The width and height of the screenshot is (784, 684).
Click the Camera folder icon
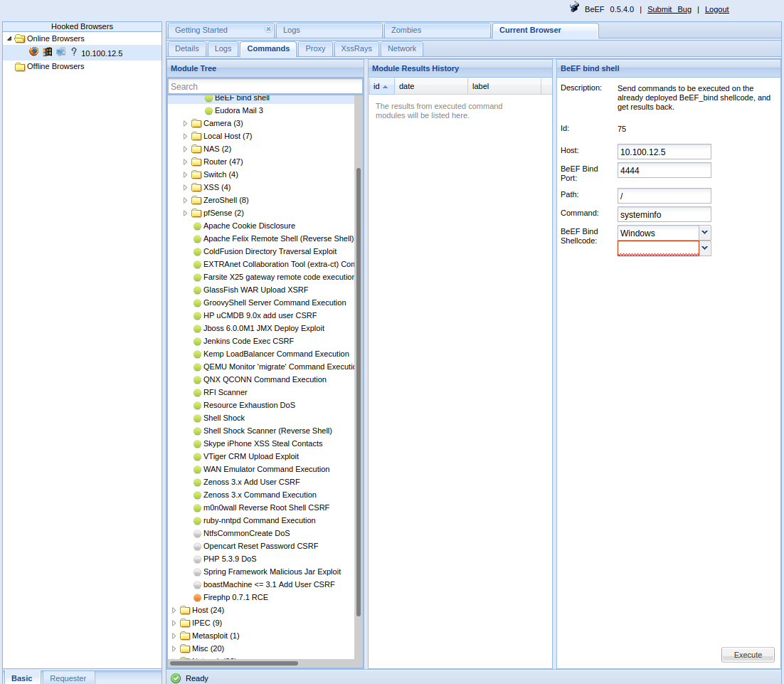click(196, 123)
